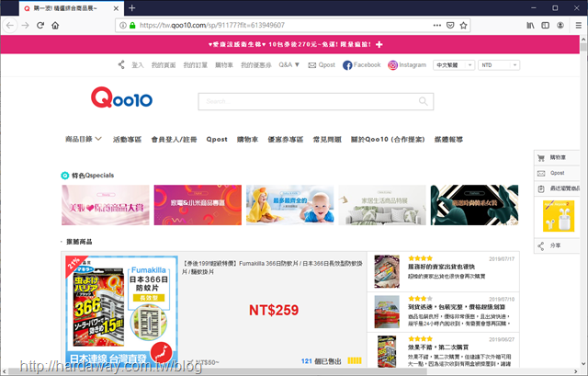Select 活動專區 in the navigation menu
The height and width of the screenshot is (376, 588).
127,139
